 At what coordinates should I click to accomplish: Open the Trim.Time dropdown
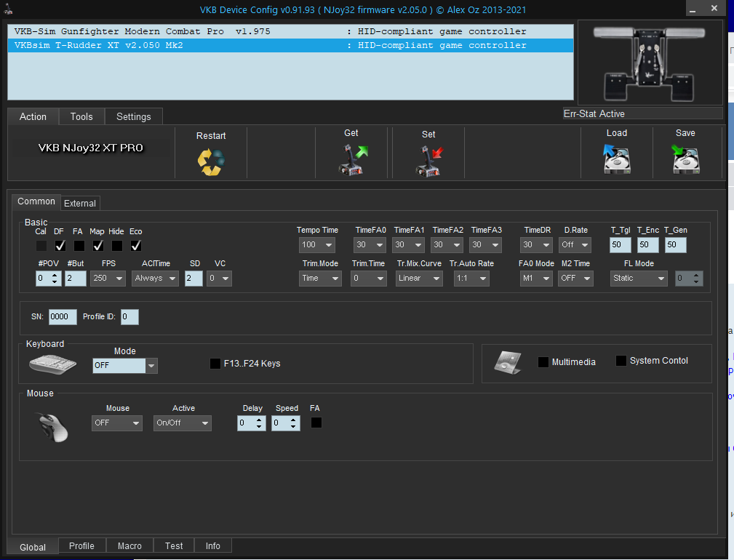pos(368,279)
